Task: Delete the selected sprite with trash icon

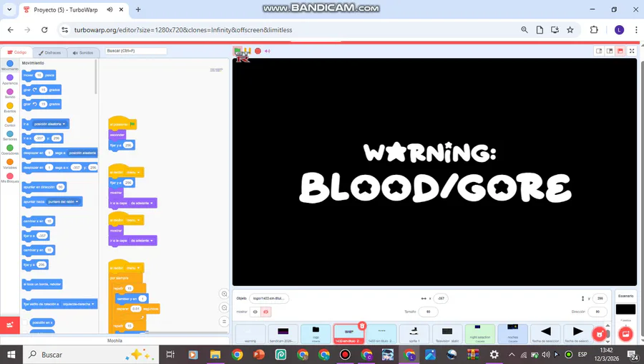Action: point(362,326)
